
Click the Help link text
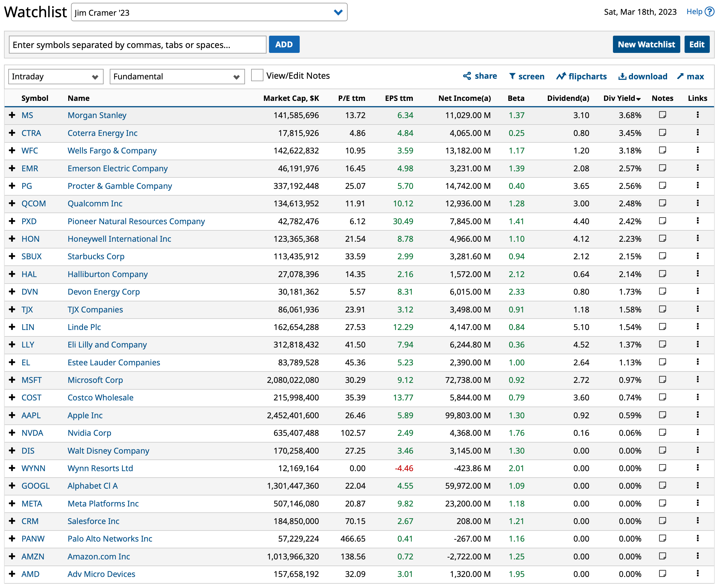[694, 12]
